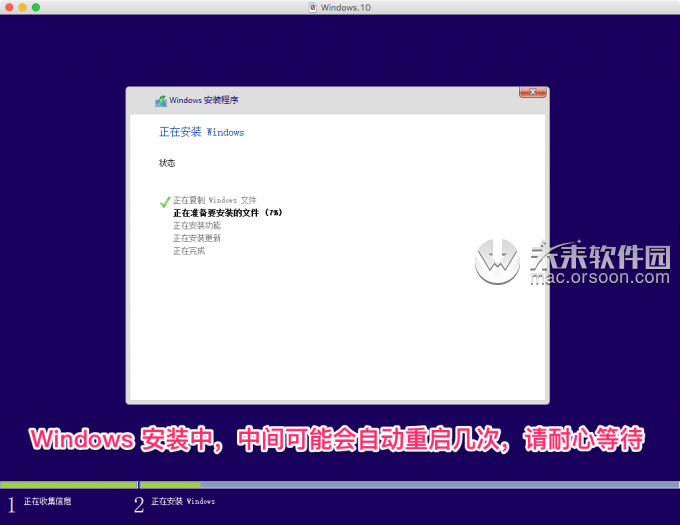Click the '状态' label
Viewport: 680px width, 525px height.
click(167, 163)
